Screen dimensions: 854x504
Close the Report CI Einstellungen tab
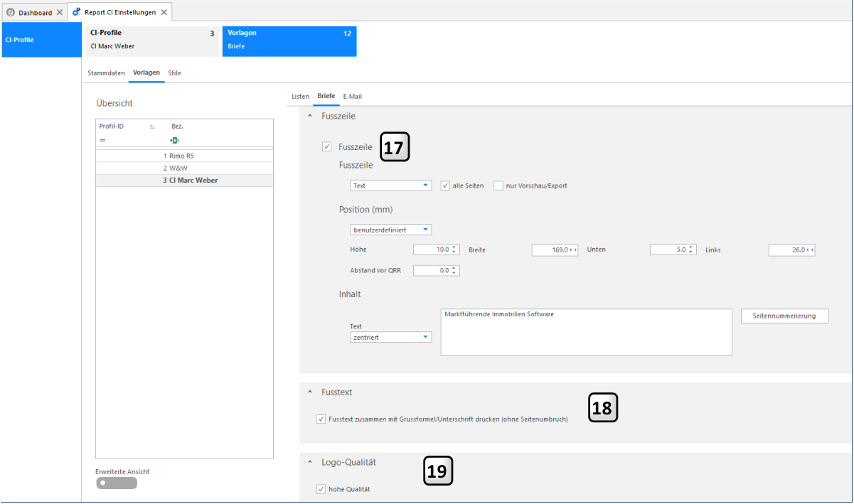tap(164, 13)
